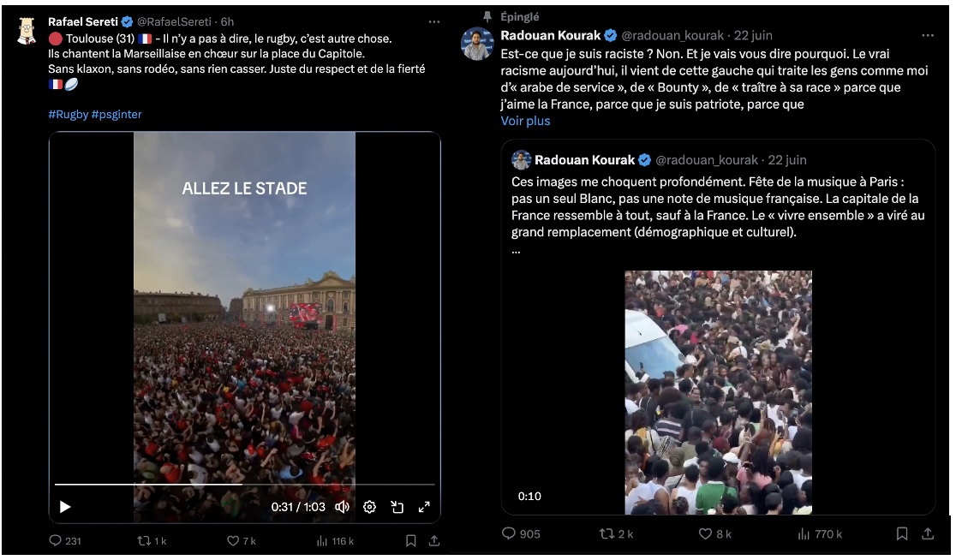Image resolution: width=956 pixels, height=560 pixels.
Task: Bookmark Rafael Sereti's post
Action: [x=411, y=541]
